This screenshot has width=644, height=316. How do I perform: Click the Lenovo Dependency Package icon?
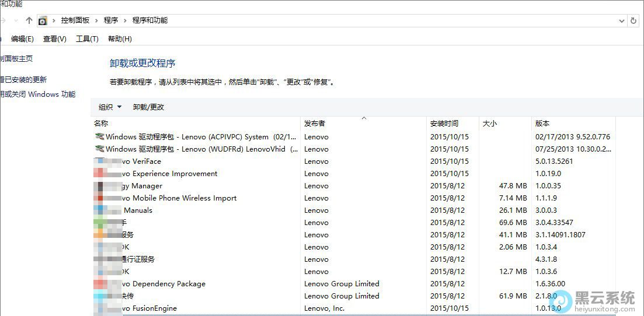pyautogui.click(x=99, y=284)
